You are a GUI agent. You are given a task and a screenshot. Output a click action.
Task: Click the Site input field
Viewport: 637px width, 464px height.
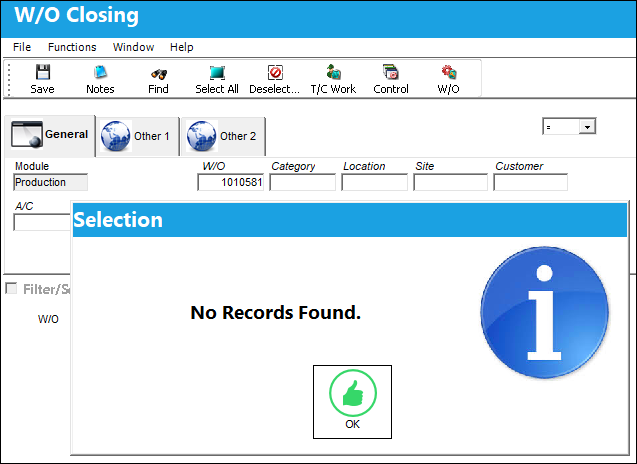(451, 182)
